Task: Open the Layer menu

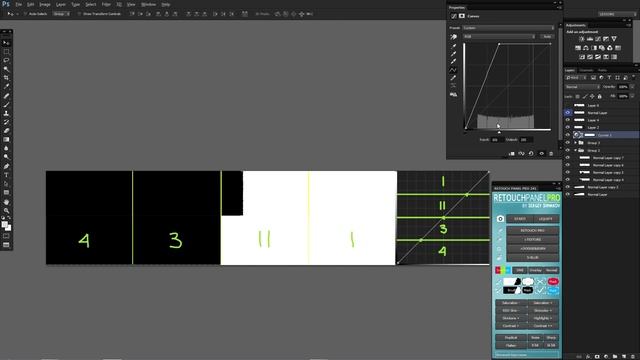Action: 61,4
